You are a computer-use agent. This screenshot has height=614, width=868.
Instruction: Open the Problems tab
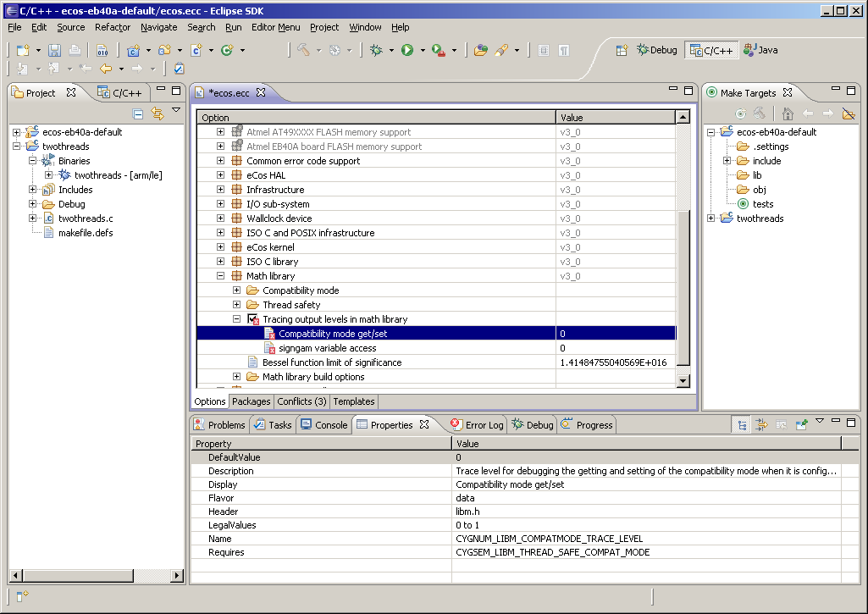(220, 424)
